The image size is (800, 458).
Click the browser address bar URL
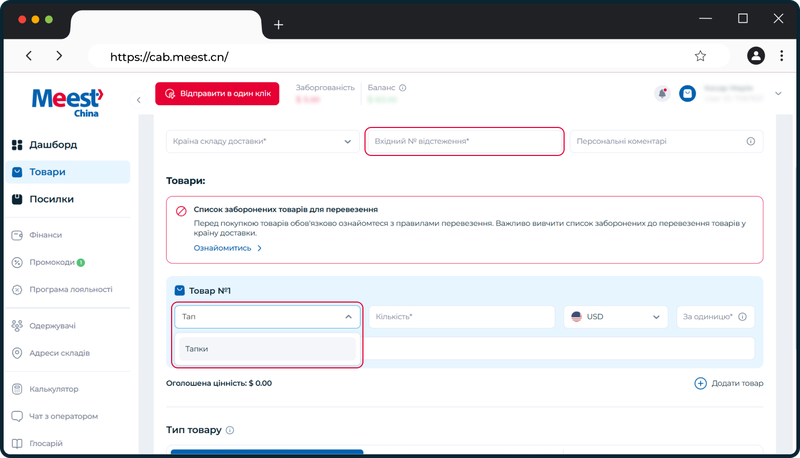coord(169,57)
